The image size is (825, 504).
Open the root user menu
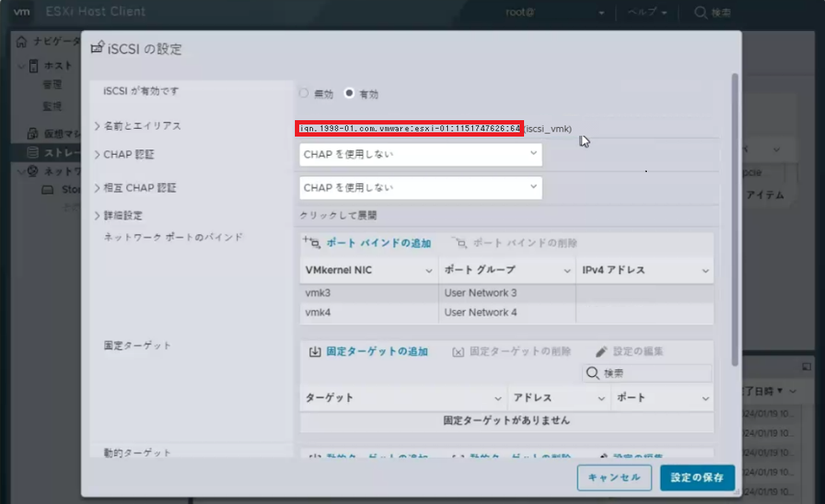[553, 13]
